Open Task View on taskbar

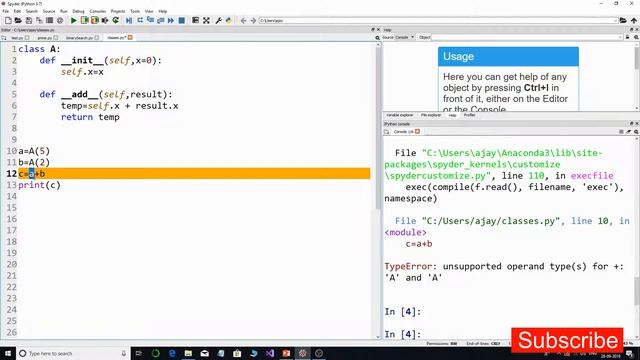click(x=139, y=353)
